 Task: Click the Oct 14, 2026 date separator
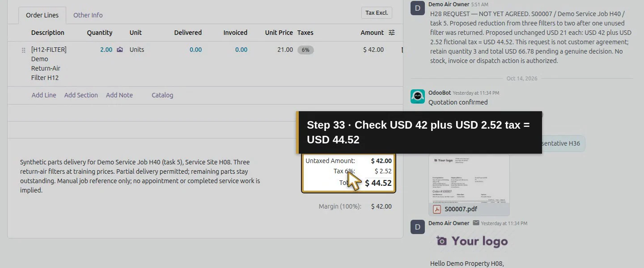[x=522, y=78]
